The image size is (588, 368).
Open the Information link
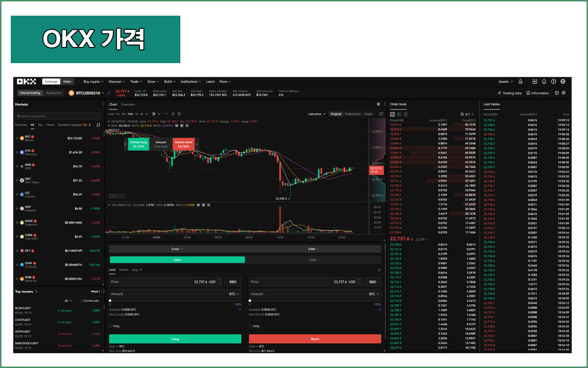(538, 93)
